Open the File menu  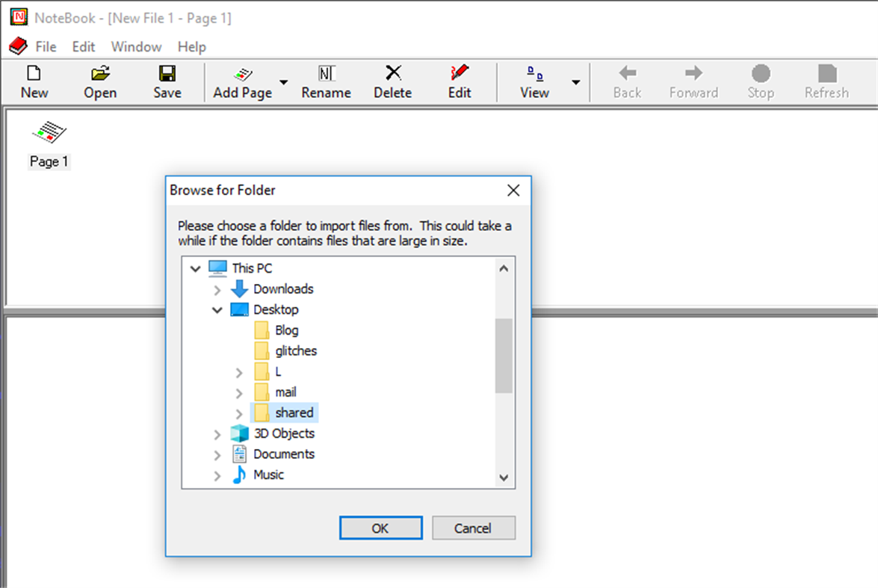46,46
